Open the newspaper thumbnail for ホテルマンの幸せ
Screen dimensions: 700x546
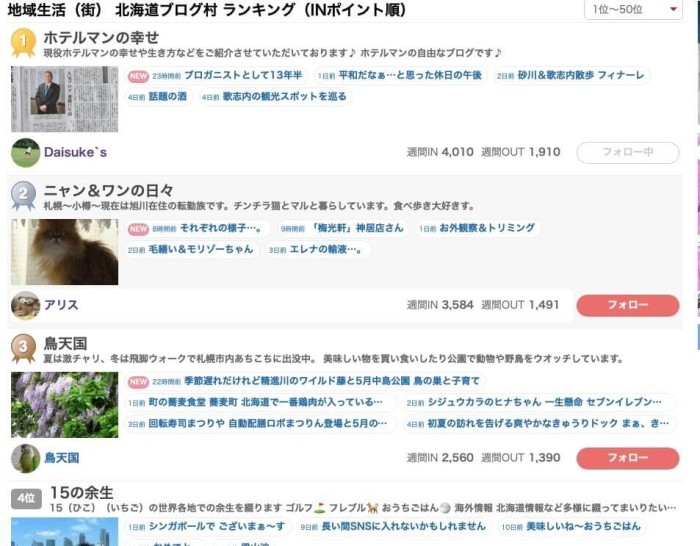(64, 99)
